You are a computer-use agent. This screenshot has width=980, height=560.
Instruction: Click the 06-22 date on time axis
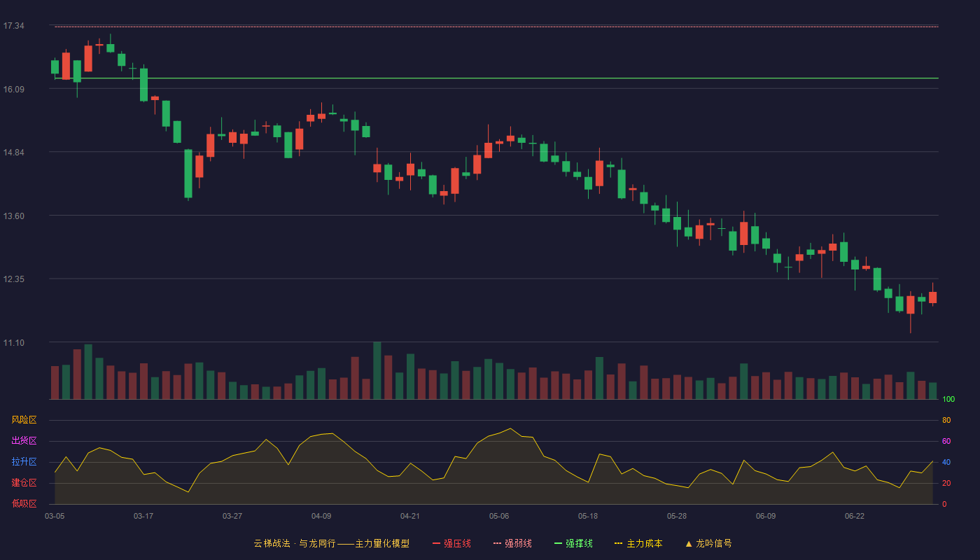pyautogui.click(x=855, y=516)
